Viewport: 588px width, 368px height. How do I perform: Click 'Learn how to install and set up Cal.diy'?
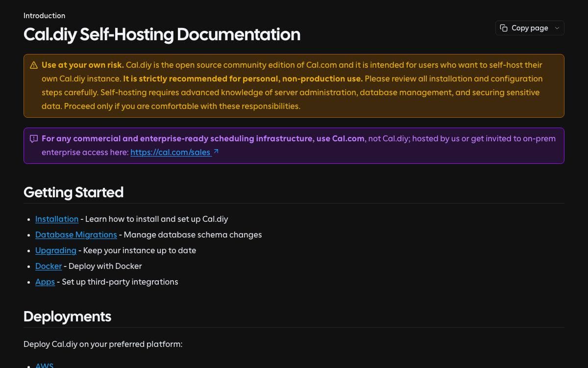[x=157, y=219]
